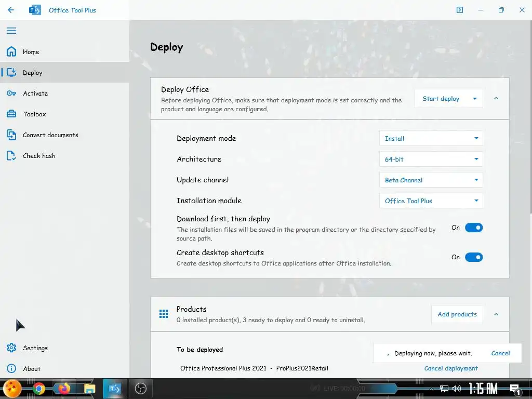The height and width of the screenshot is (399, 532).
Task: Open Installation module dropdown
Action: 431,201
